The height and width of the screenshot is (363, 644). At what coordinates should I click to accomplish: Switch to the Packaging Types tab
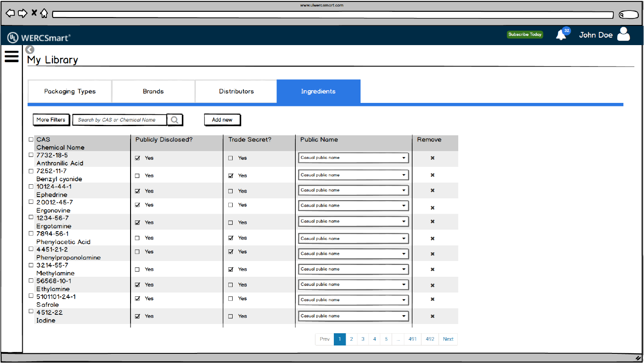point(70,92)
